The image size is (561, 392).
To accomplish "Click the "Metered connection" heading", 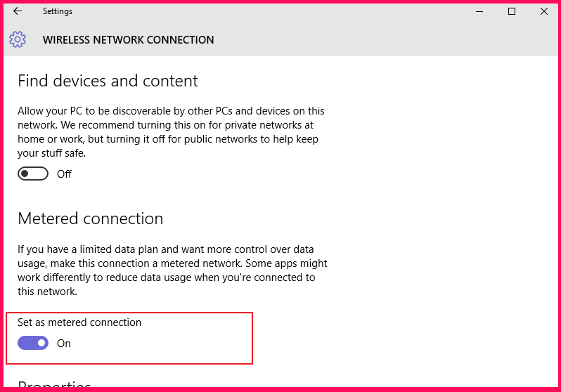I will (90, 218).
